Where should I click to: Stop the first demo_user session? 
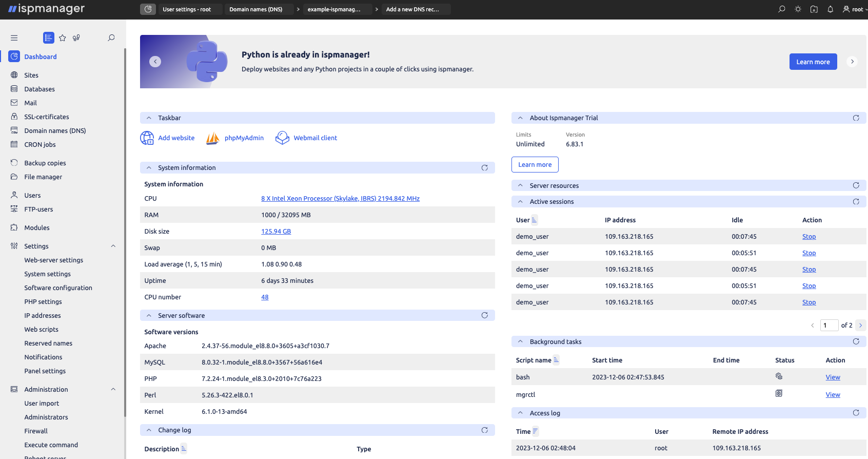[x=808, y=237]
